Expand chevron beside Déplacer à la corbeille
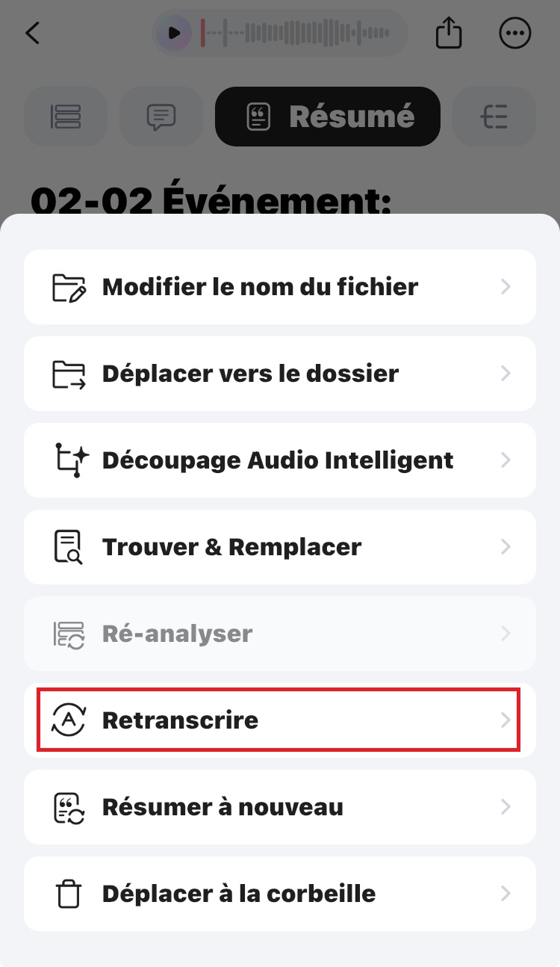The width and height of the screenshot is (560, 967). tap(505, 894)
